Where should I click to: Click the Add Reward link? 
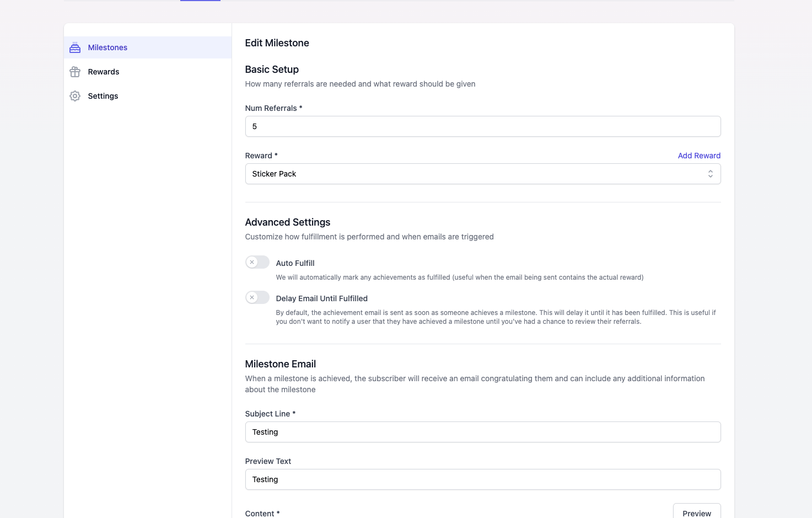tap(699, 156)
